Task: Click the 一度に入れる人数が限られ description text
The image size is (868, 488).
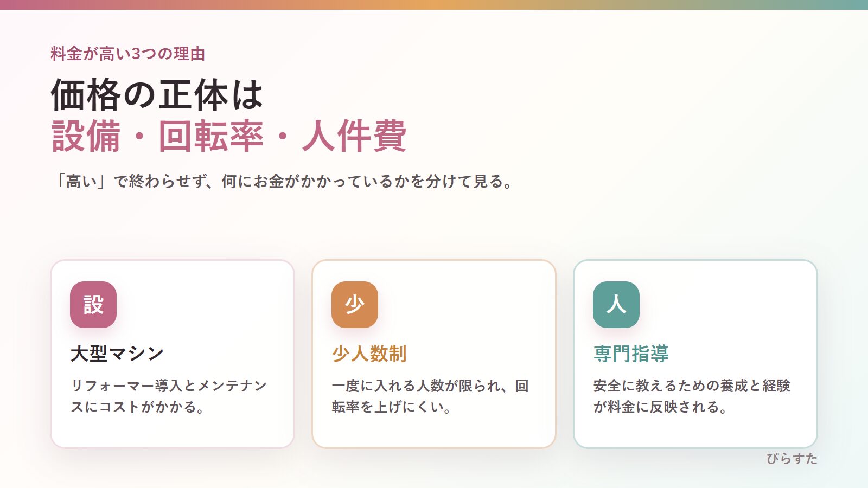Action: point(430,396)
